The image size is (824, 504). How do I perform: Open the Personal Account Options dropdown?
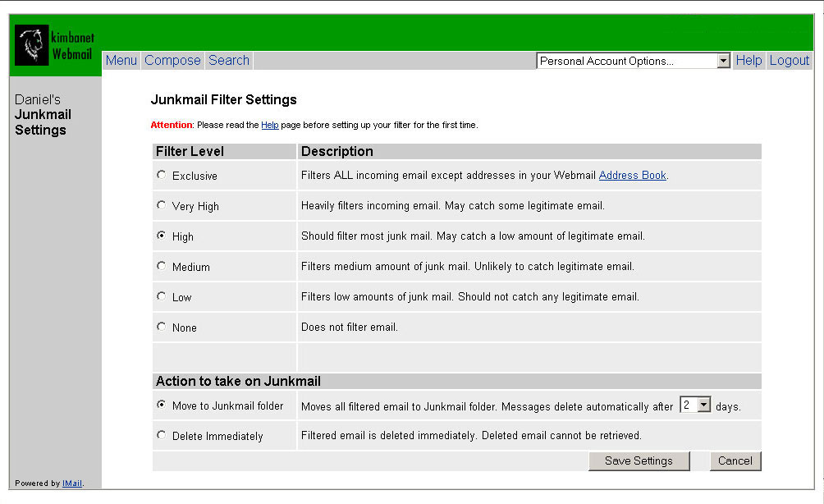(633, 61)
